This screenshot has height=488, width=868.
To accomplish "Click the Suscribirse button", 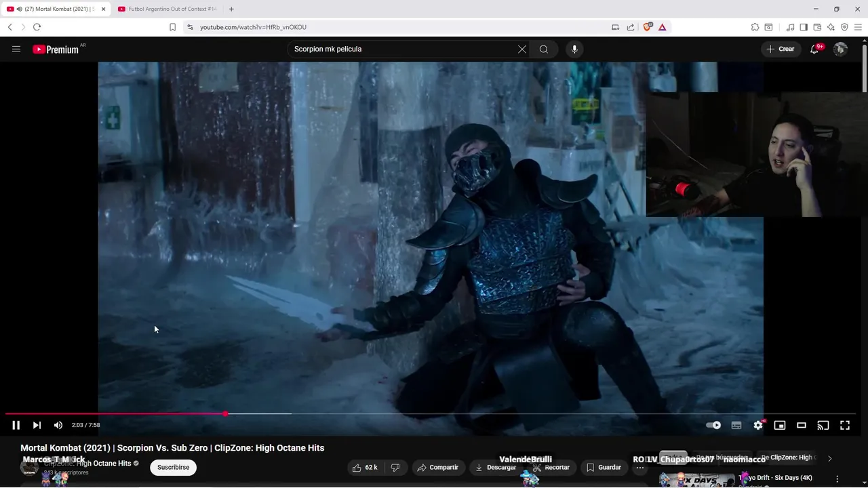I will point(173,467).
